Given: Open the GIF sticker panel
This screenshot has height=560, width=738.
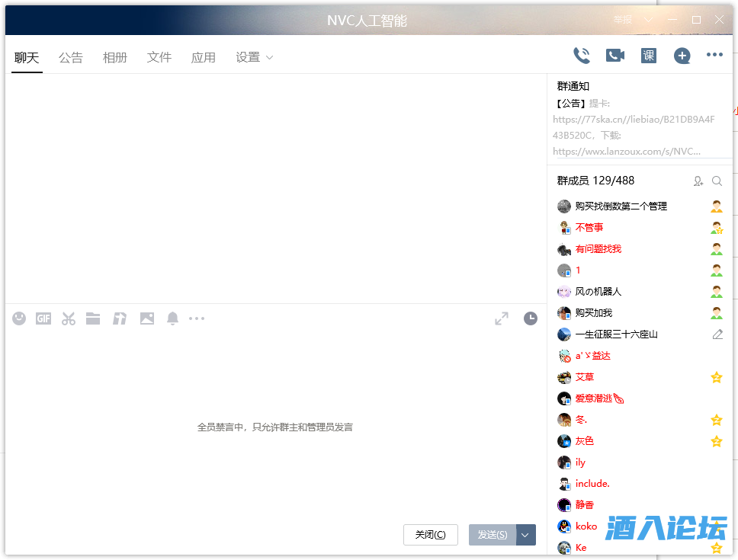Looking at the screenshot, I should 43,318.
